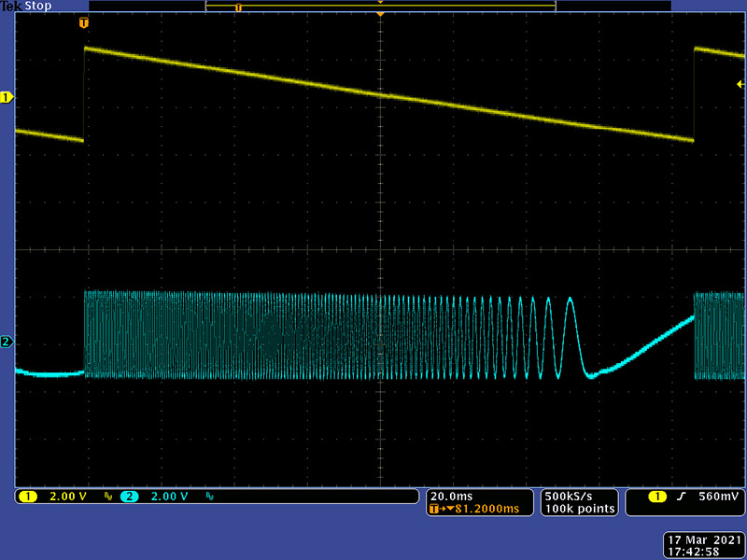This screenshot has height=560, width=747.
Task: Select the channel 1 yellow badge in readout
Action: [25, 497]
